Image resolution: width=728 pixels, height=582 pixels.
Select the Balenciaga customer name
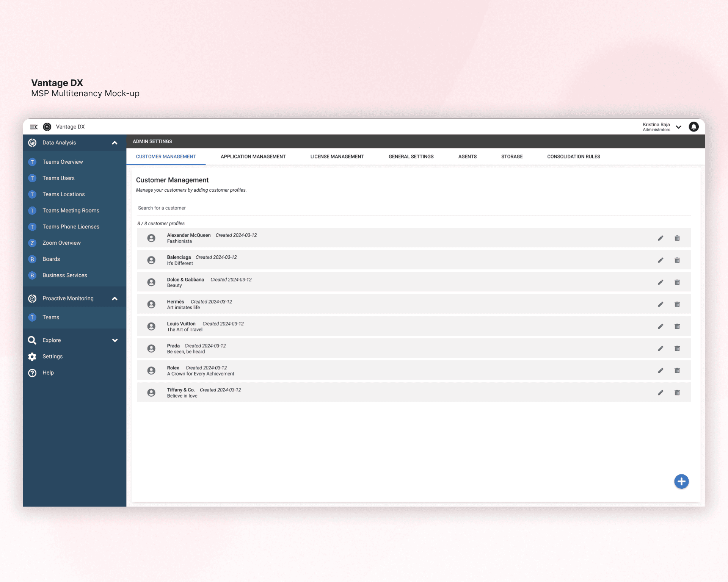tap(179, 257)
